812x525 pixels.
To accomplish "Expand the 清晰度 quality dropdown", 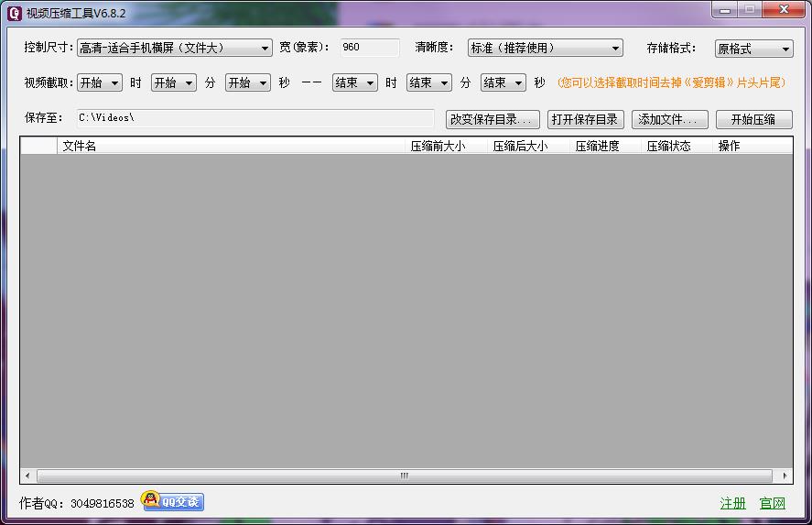I will (x=545, y=48).
